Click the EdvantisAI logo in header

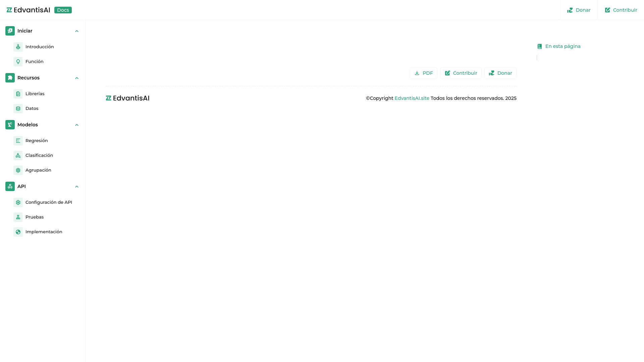[28, 10]
